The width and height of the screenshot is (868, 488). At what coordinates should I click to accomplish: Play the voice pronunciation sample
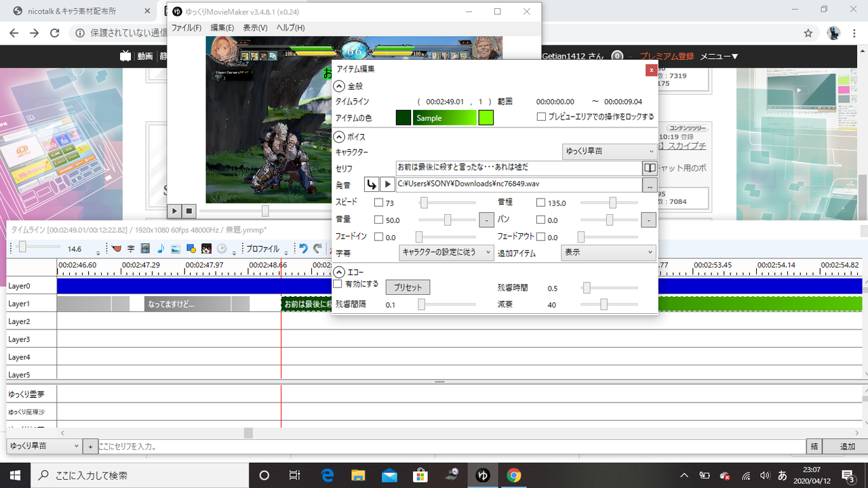pos(387,184)
